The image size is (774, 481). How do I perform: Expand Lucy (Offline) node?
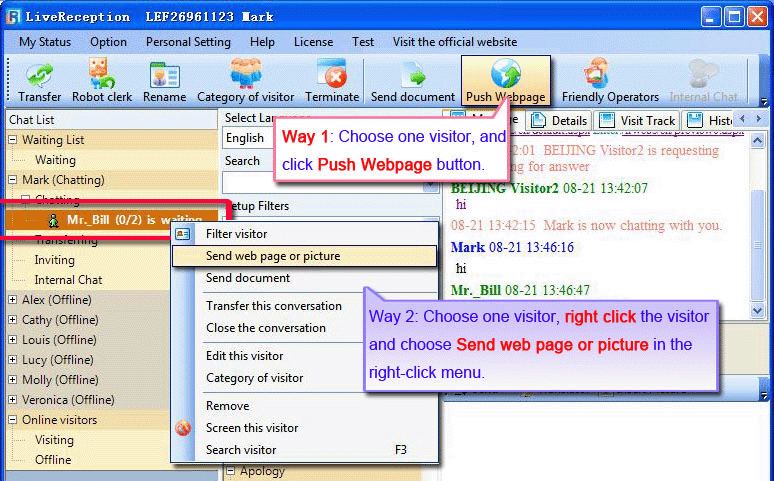[x=12, y=360]
